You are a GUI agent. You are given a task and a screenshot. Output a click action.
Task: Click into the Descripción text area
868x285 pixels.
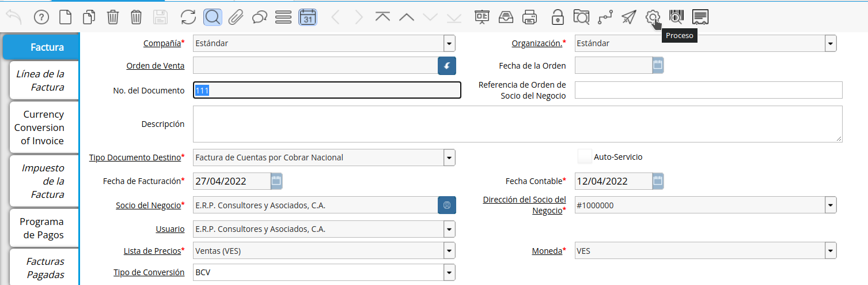(x=517, y=124)
